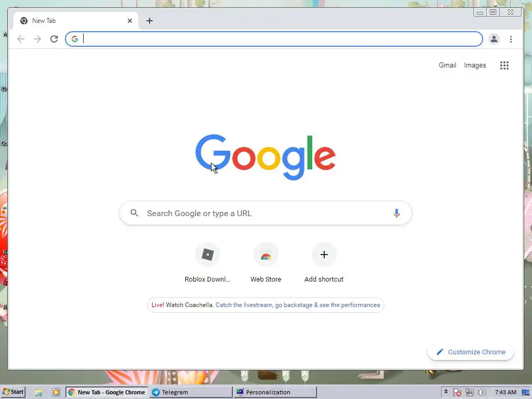532x399 pixels.
Task: Click show desktop icon in tray
Action: pos(526,393)
